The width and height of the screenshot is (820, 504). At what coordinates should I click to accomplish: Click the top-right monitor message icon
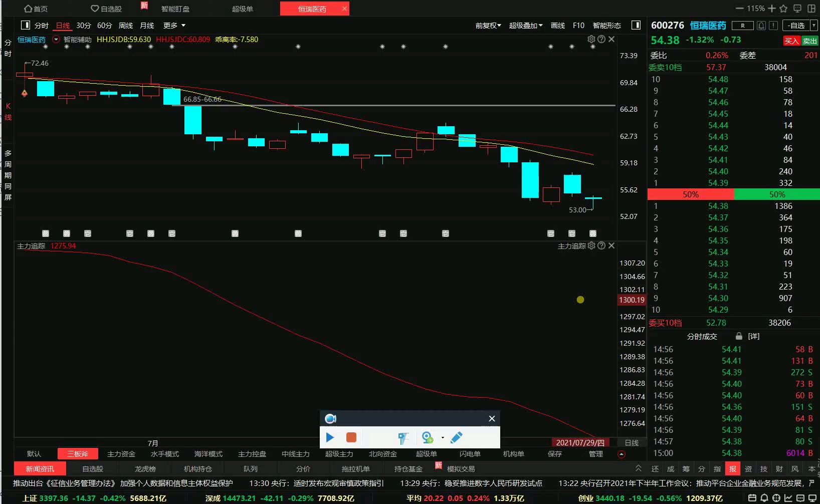[797, 9]
